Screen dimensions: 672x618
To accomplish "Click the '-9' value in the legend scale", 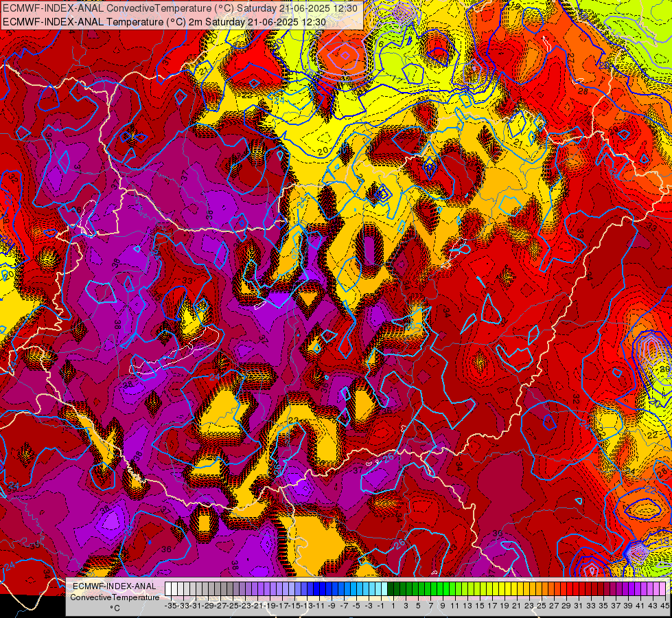I will [x=332, y=606].
